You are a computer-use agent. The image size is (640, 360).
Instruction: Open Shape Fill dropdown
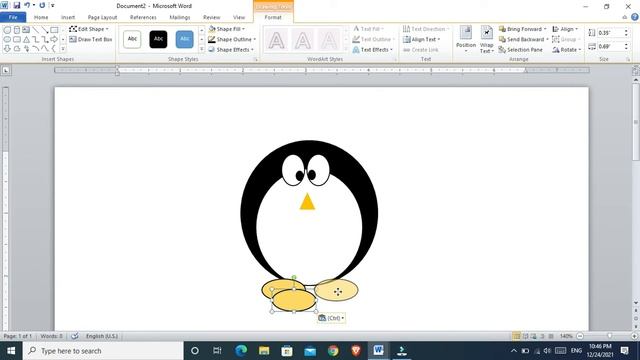pos(227,29)
